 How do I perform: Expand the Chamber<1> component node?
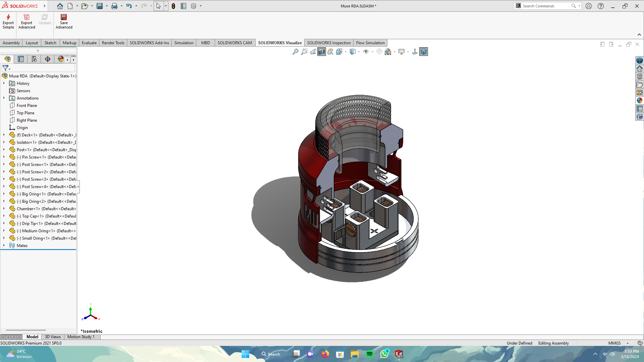(4, 208)
